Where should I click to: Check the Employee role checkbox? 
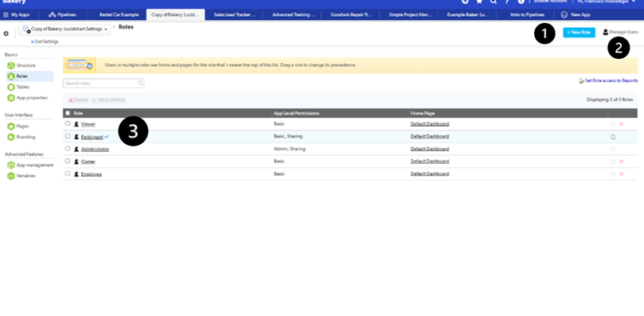(68, 174)
